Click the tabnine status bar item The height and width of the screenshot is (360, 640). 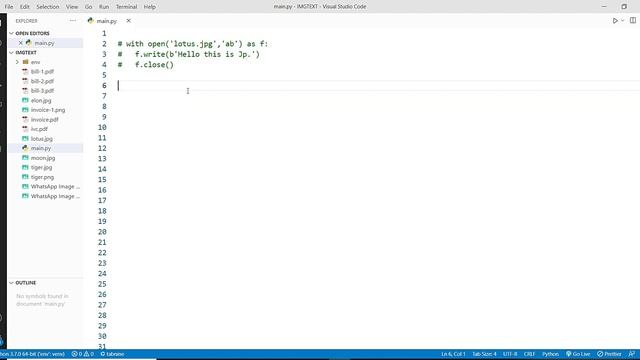coord(112,354)
